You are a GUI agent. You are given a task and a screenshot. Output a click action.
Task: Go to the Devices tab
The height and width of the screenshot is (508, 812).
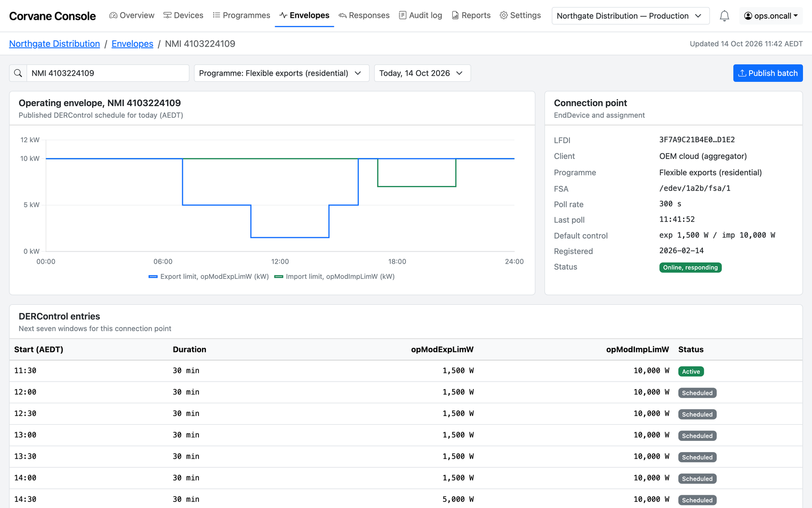click(183, 15)
